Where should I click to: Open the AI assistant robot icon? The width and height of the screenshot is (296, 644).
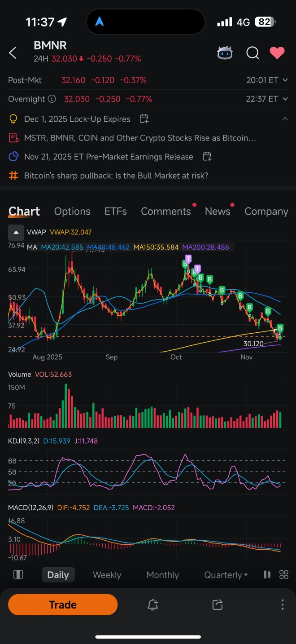pos(225,53)
